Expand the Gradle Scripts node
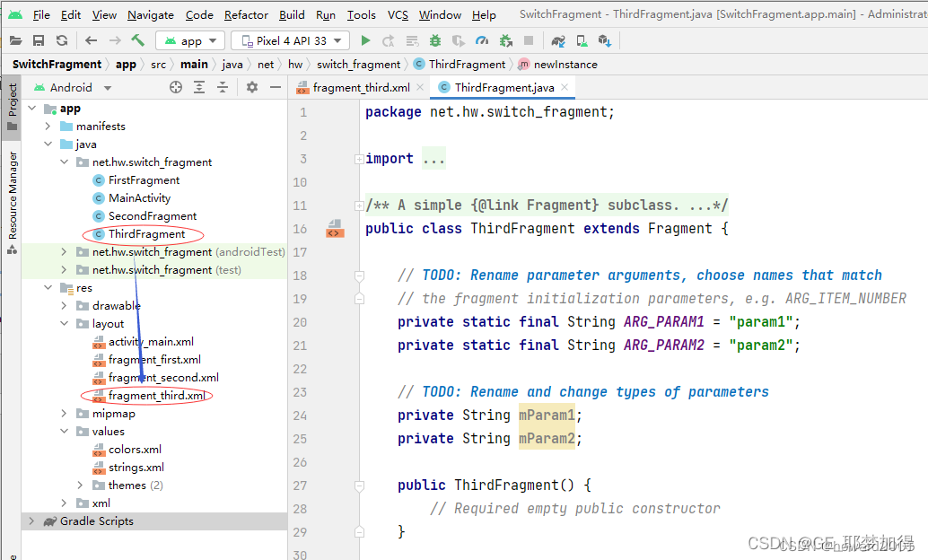The width and height of the screenshot is (928, 560). (x=32, y=521)
